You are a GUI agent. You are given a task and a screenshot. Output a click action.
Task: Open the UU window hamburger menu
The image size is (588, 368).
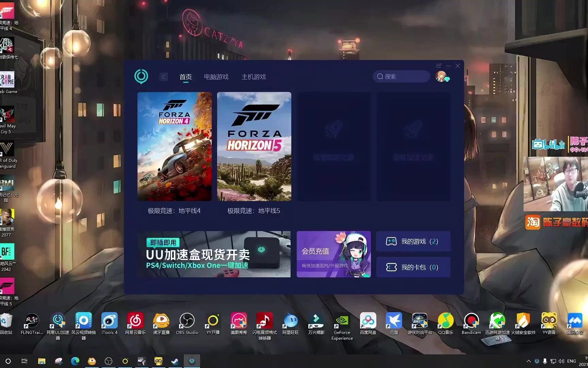(439, 66)
